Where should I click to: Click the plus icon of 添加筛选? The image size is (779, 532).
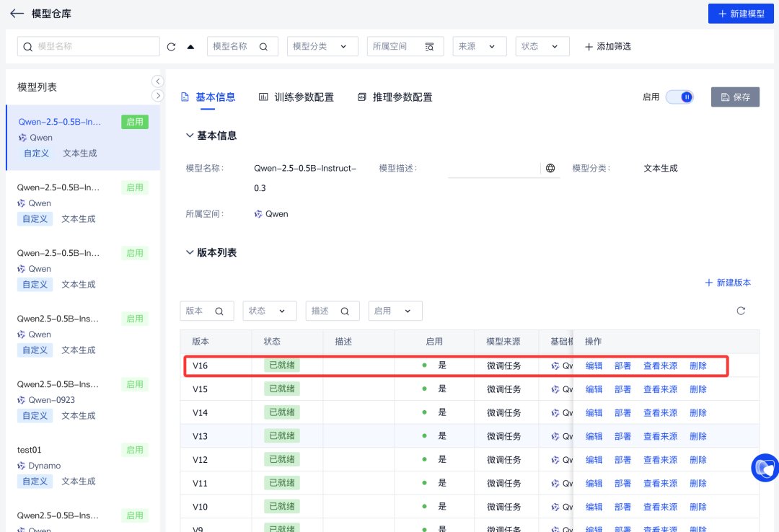[x=589, y=47]
